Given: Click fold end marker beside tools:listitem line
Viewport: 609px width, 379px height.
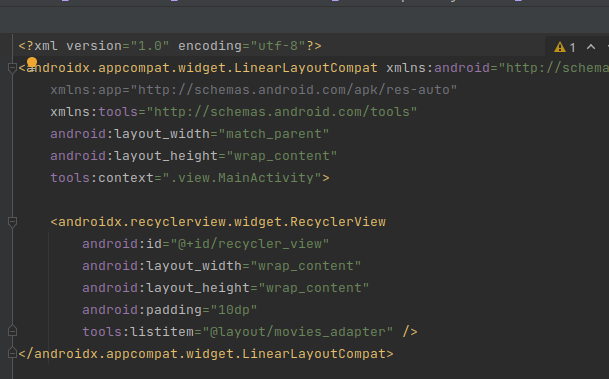Looking at the screenshot, I should pyautogui.click(x=12, y=331).
